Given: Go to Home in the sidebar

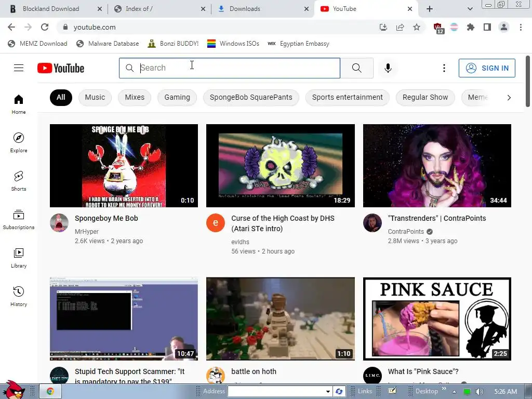Looking at the screenshot, I should tap(19, 104).
